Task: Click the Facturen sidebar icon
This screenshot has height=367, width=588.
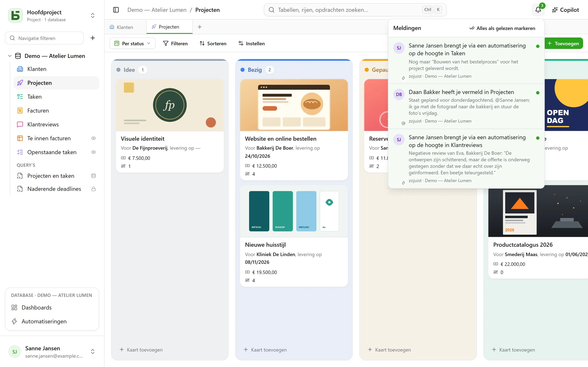Action: coord(20,111)
